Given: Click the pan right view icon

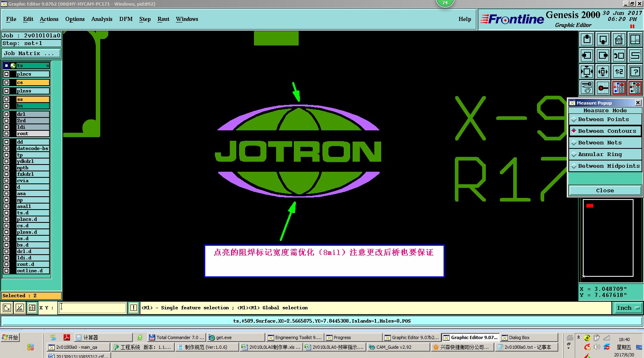Looking at the screenshot, I should (x=603, y=56).
